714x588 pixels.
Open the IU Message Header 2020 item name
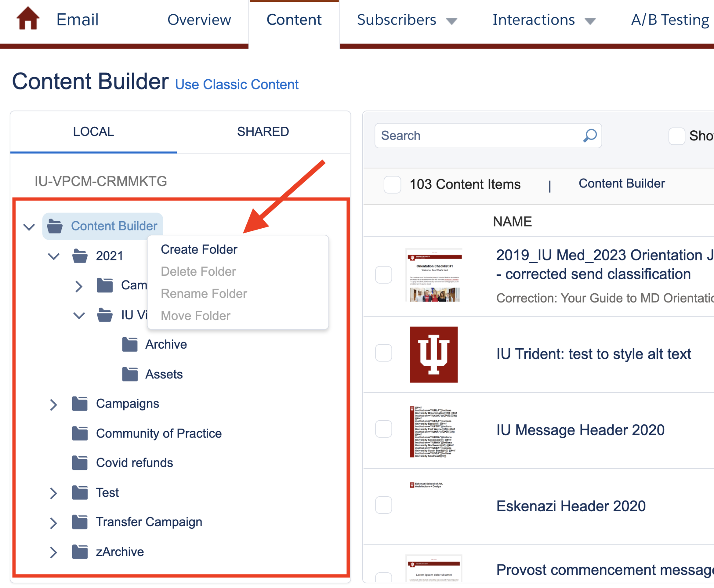click(x=580, y=430)
